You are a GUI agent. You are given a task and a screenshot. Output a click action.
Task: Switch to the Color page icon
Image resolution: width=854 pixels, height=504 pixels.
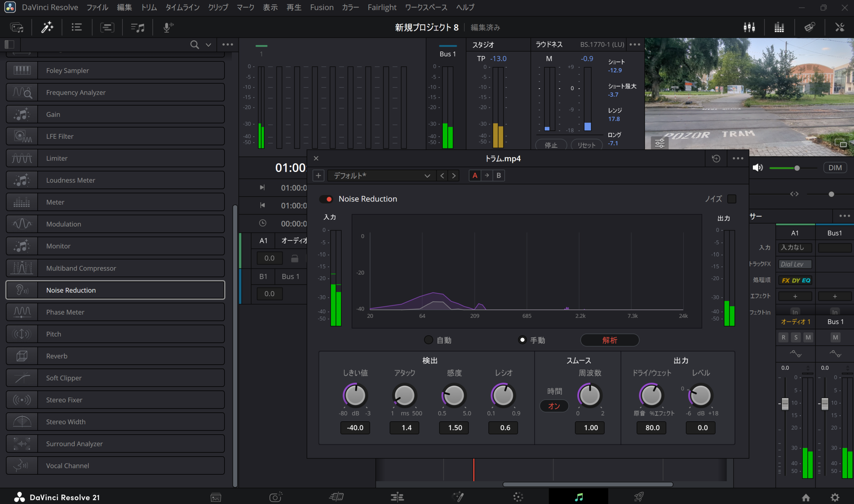518,497
